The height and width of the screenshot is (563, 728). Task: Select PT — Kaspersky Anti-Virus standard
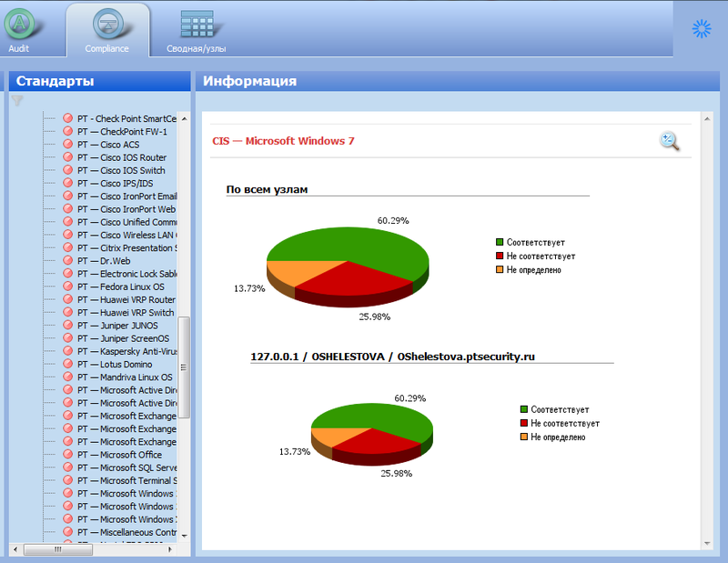pos(126,351)
